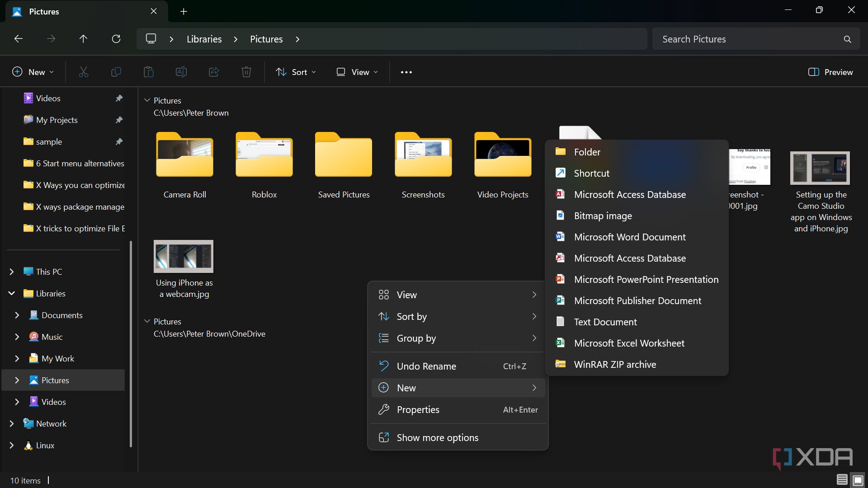Expand Music library node

(17, 337)
